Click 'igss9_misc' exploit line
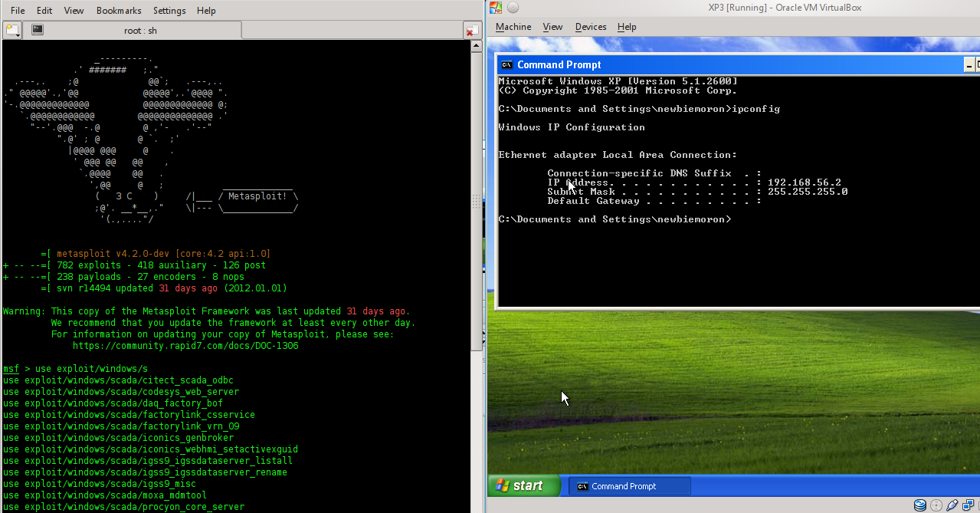The width and height of the screenshot is (980, 513). coord(100,484)
